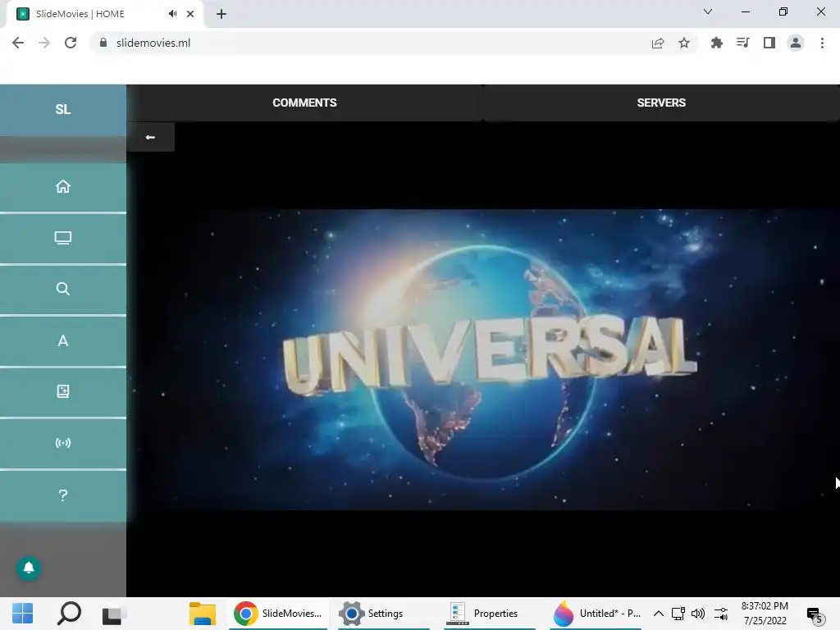Click the search magnifier in sidebar
This screenshot has width=840, height=630.
62,290
